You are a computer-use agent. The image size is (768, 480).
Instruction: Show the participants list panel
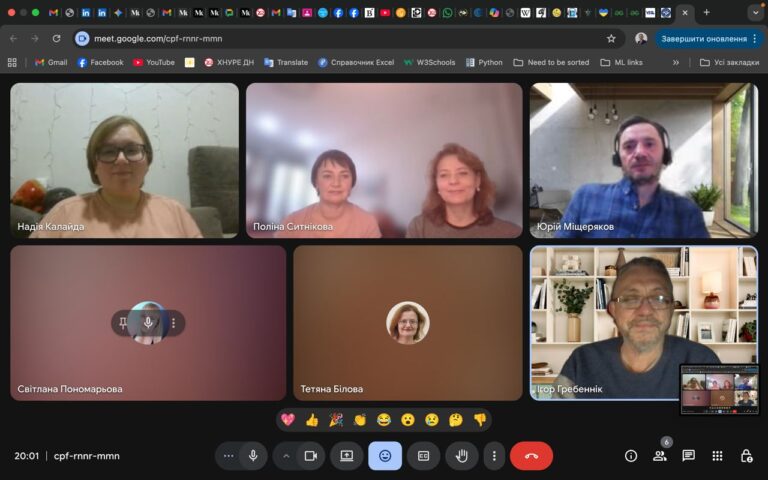point(659,456)
